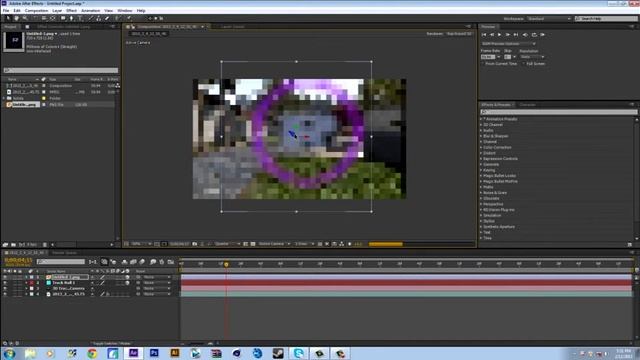Open the Graph Editor in timeline
This screenshot has height=360, width=640.
pyautogui.click(x=171, y=262)
